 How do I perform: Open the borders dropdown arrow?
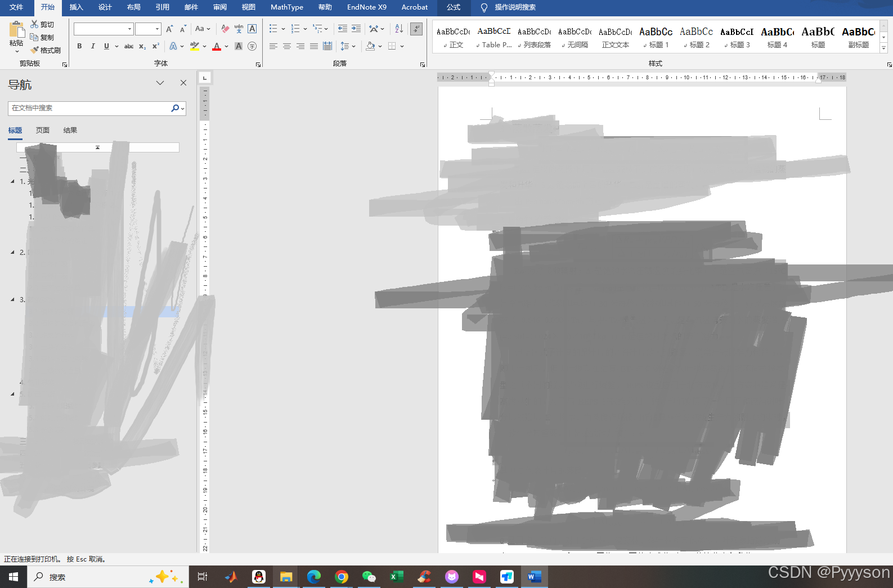(x=402, y=46)
